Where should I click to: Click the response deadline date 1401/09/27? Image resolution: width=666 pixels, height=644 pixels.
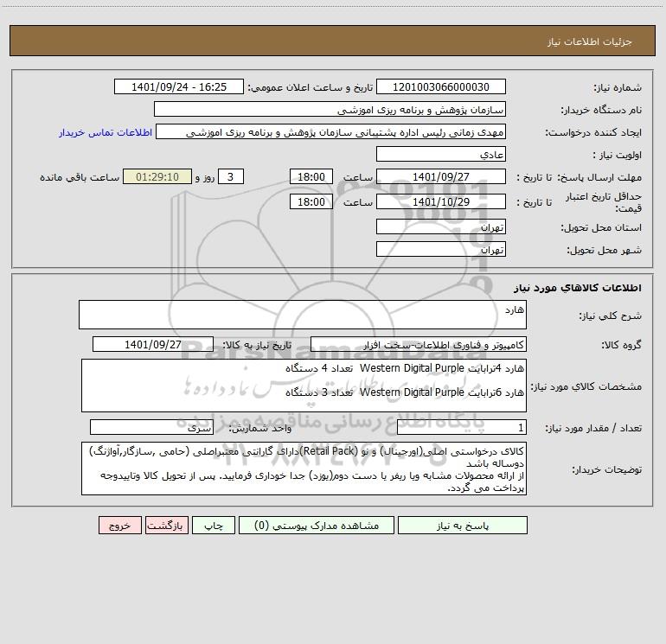coord(441,177)
